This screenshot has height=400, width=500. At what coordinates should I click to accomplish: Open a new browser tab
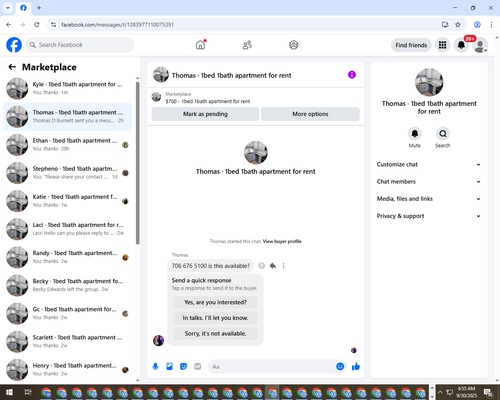click(x=39, y=8)
